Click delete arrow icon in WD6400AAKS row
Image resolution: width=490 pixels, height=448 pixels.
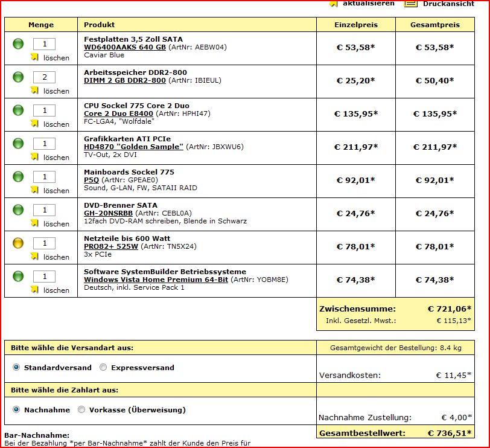[34, 57]
